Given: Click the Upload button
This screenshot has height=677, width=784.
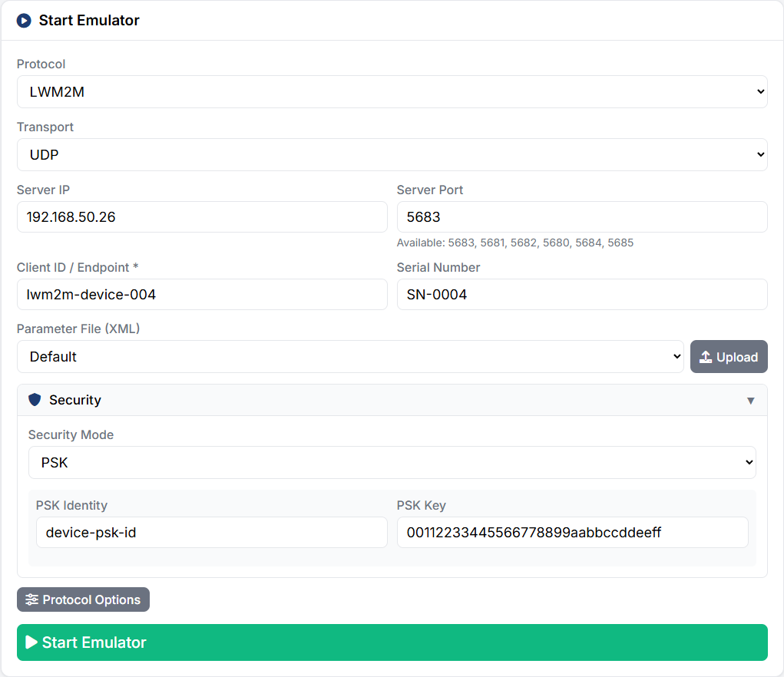Looking at the screenshot, I should (x=729, y=357).
